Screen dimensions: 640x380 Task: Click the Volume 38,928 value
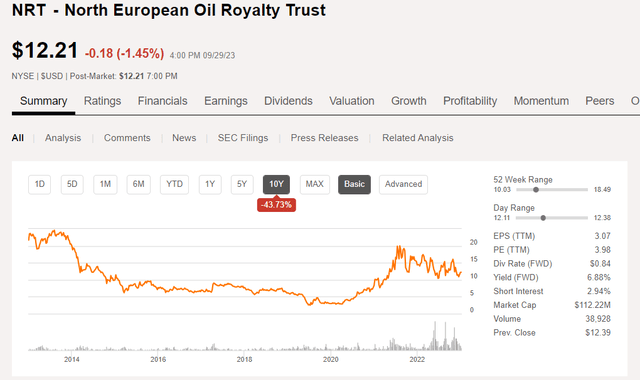(598, 319)
